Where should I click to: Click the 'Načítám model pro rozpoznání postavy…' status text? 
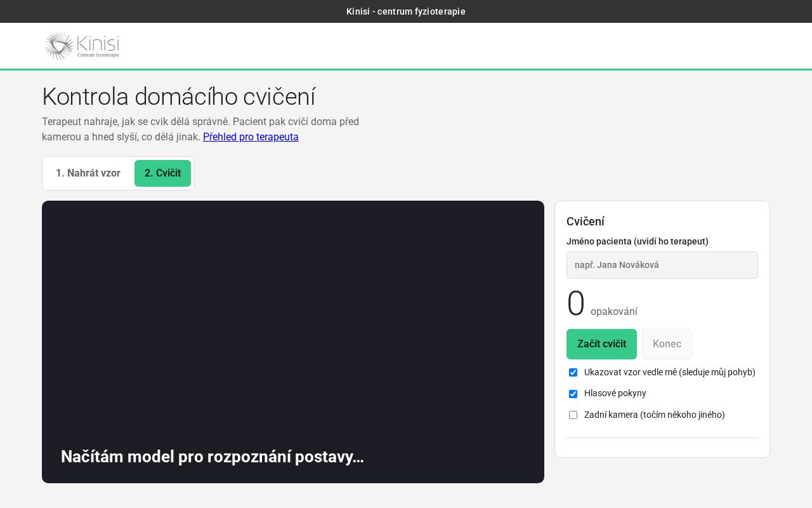213,457
